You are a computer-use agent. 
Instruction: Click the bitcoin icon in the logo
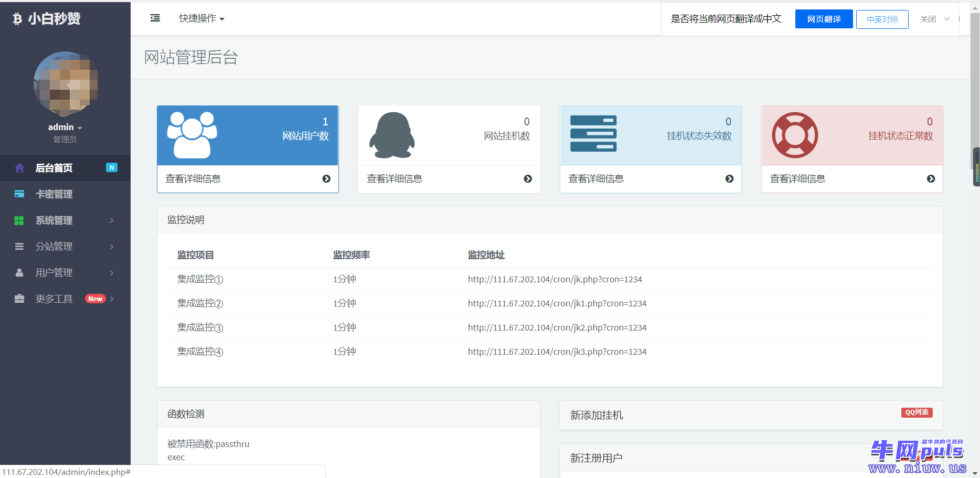17,19
